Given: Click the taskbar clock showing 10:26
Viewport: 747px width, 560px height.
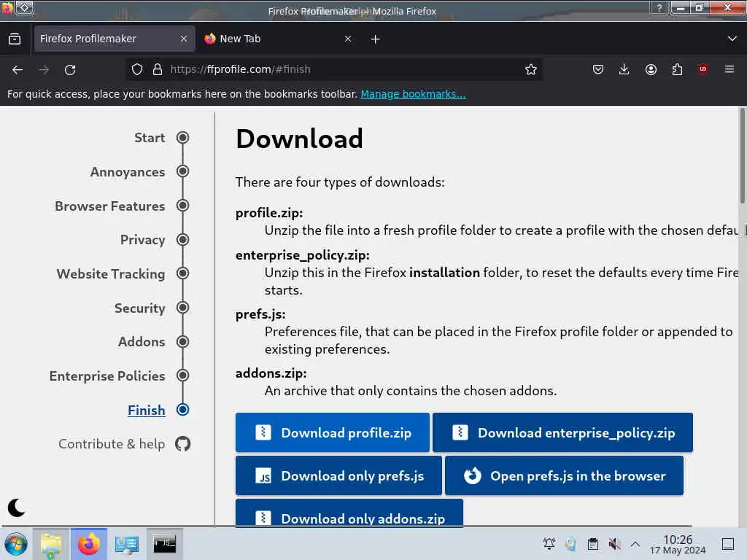Looking at the screenshot, I should [678, 544].
